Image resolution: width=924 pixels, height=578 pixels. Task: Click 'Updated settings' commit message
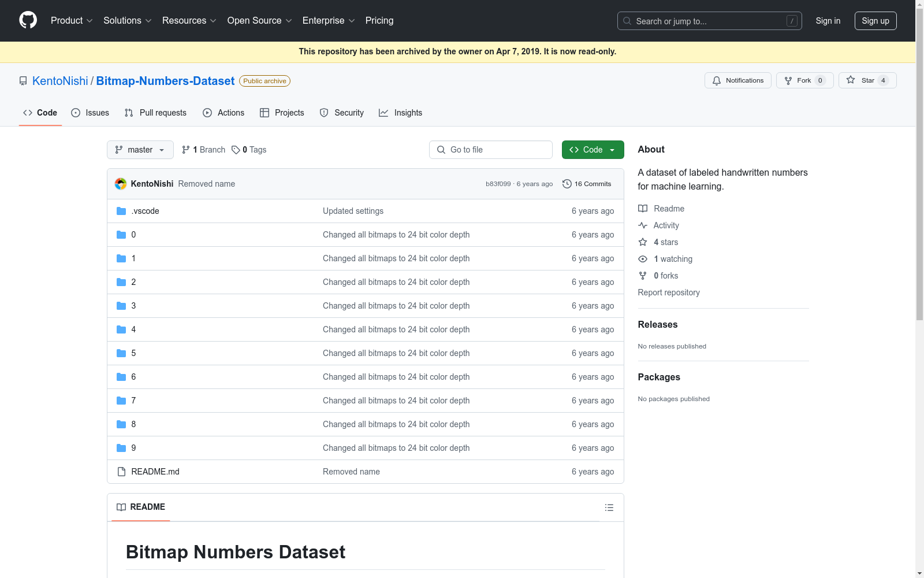click(353, 211)
